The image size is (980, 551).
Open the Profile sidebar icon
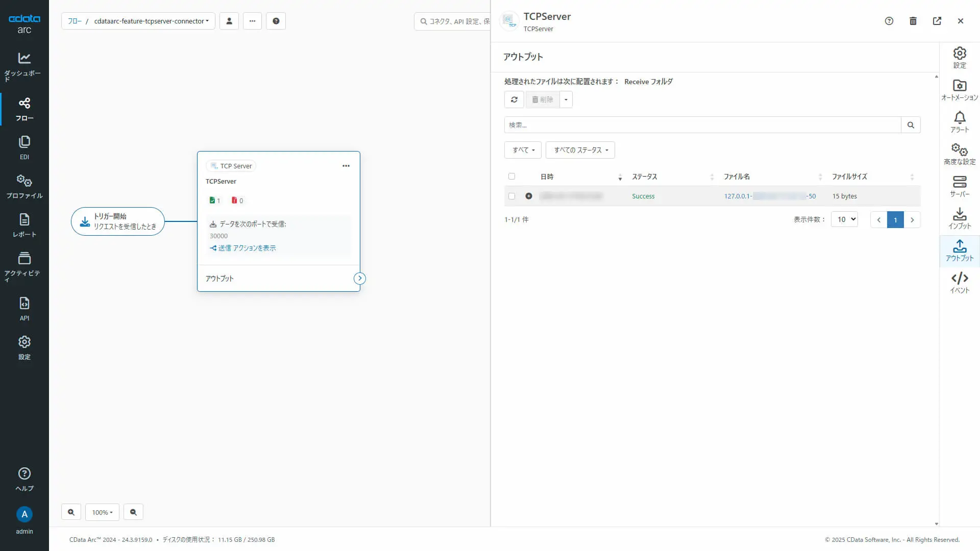click(24, 186)
